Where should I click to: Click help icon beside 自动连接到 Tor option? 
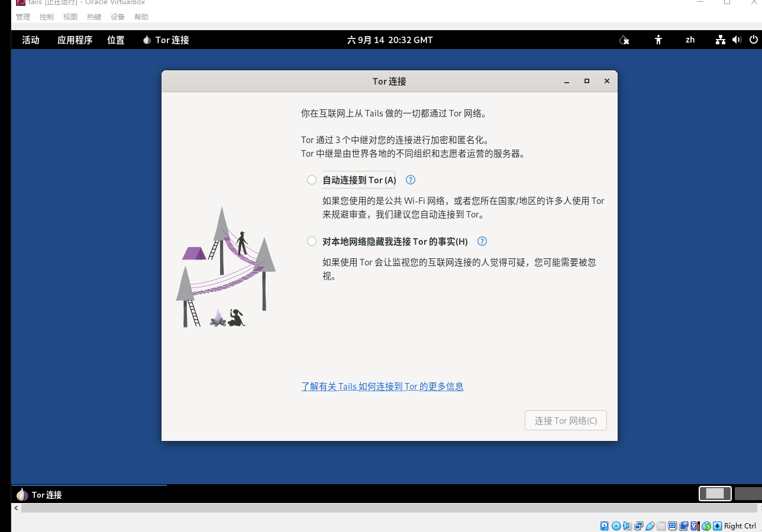tap(411, 180)
